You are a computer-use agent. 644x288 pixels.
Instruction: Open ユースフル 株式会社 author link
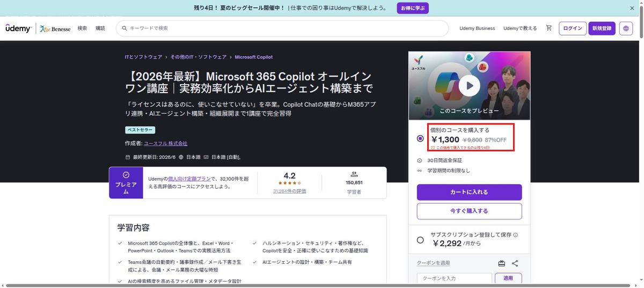point(165,144)
